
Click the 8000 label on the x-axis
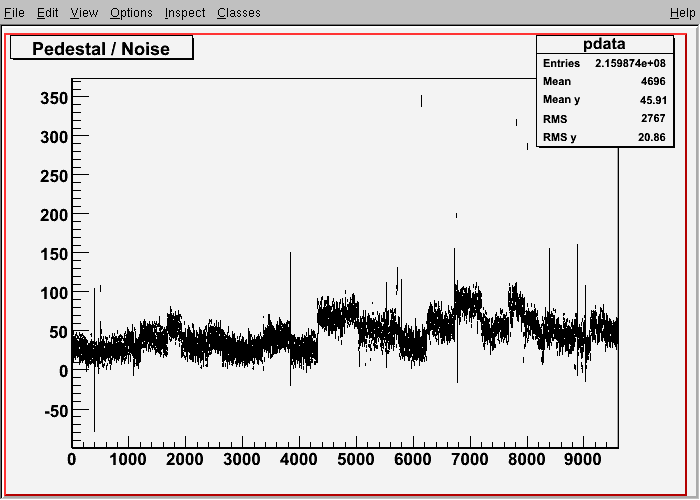(x=527, y=459)
